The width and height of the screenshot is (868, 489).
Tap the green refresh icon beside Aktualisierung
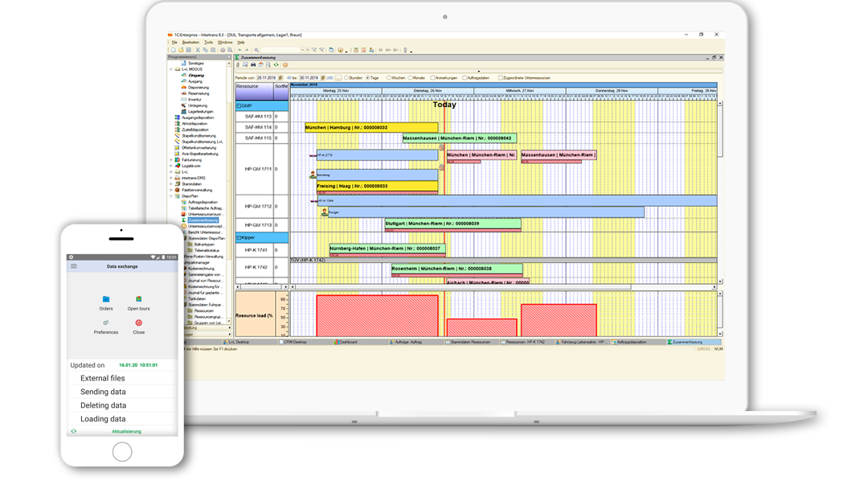pos(74,431)
